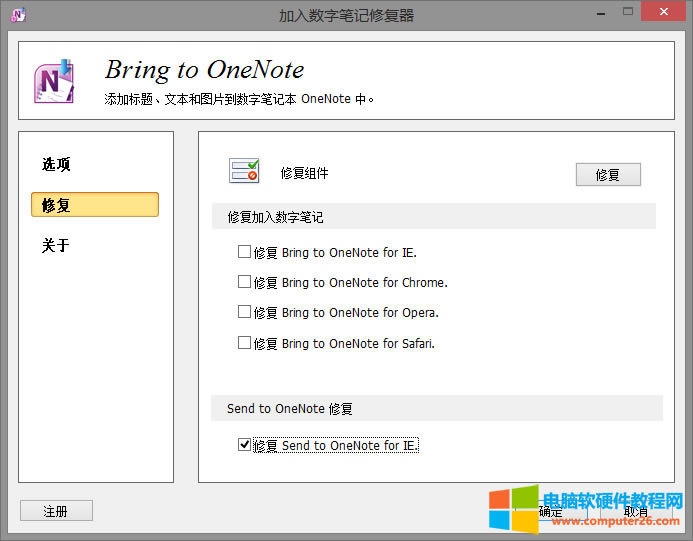Tick repair Bring to OneNote for Opera
This screenshot has height=541, width=693.
244,312
